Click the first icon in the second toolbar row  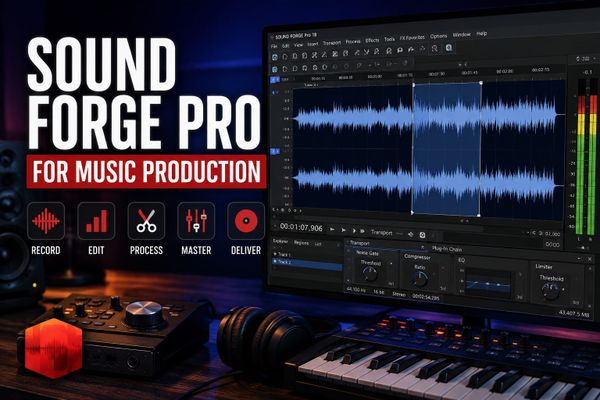pyautogui.click(x=275, y=69)
